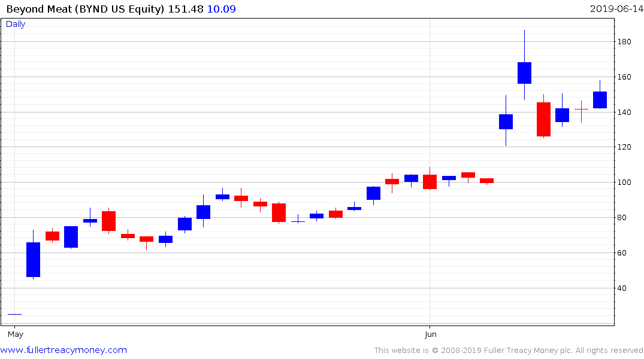Click the 160 price axis label
Image resolution: width=644 pixels, height=359 pixels.
pos(624,77)
